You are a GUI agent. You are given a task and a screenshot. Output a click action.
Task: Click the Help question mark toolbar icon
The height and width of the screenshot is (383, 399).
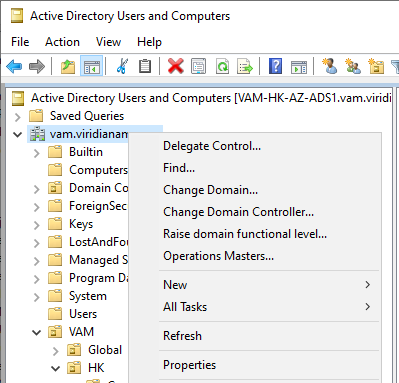pos(275,66)
